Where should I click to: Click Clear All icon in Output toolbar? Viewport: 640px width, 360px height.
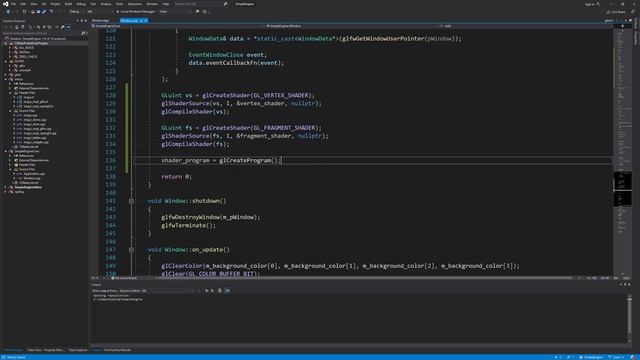tap(220, 291)
